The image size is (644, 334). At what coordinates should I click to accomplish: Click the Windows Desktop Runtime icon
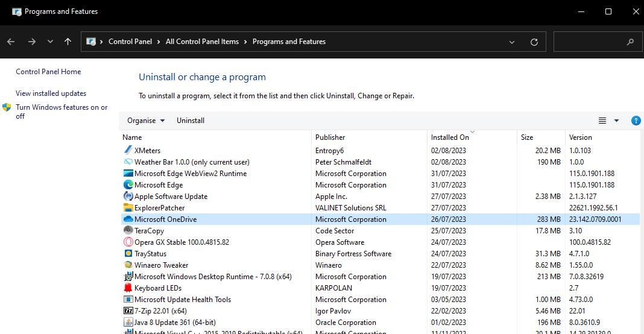coord(128,277)
